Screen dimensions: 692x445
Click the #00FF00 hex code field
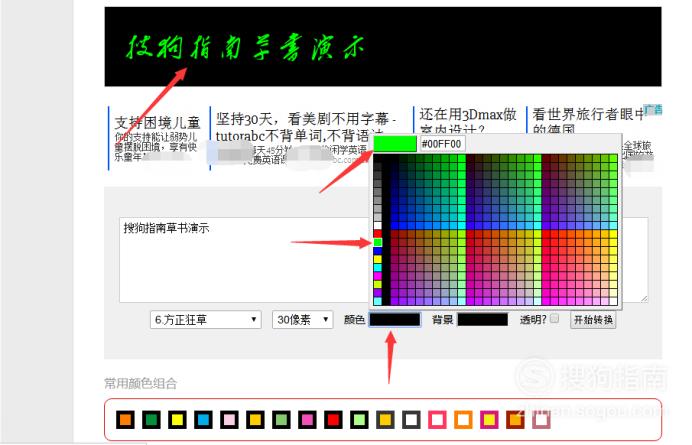tap(442, 144)
